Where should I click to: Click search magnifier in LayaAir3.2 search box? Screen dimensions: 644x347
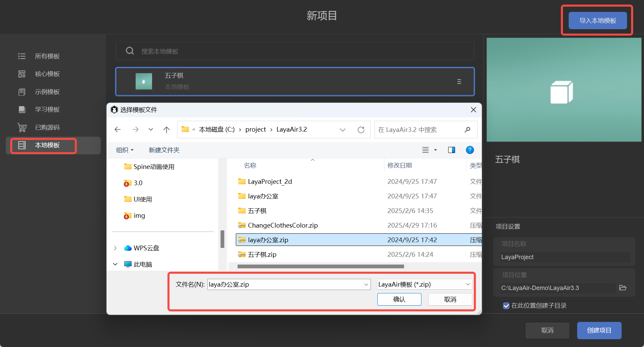coord(467,130)
